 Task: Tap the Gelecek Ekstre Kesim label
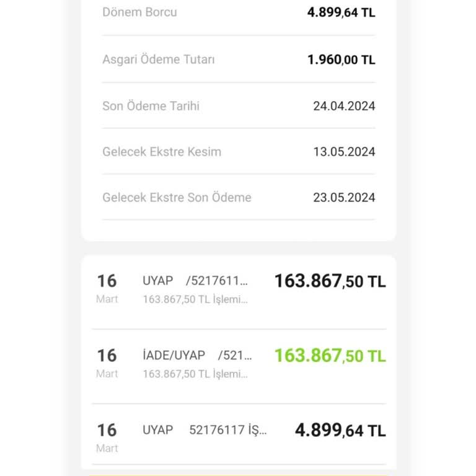coord(162,152)
